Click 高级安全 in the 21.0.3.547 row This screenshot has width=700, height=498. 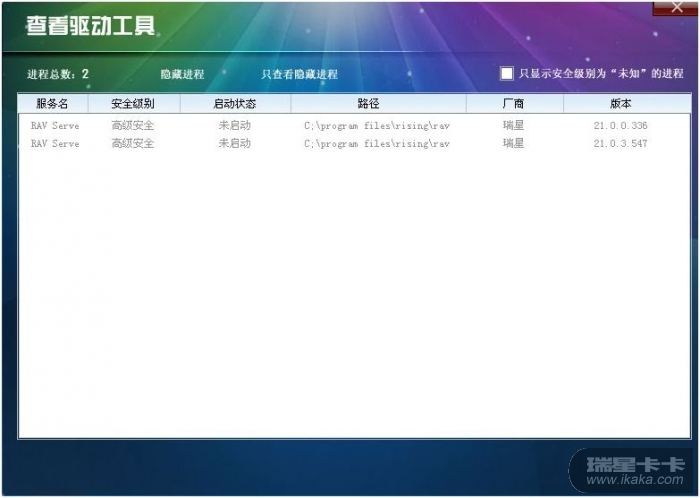tap(133, 143)
